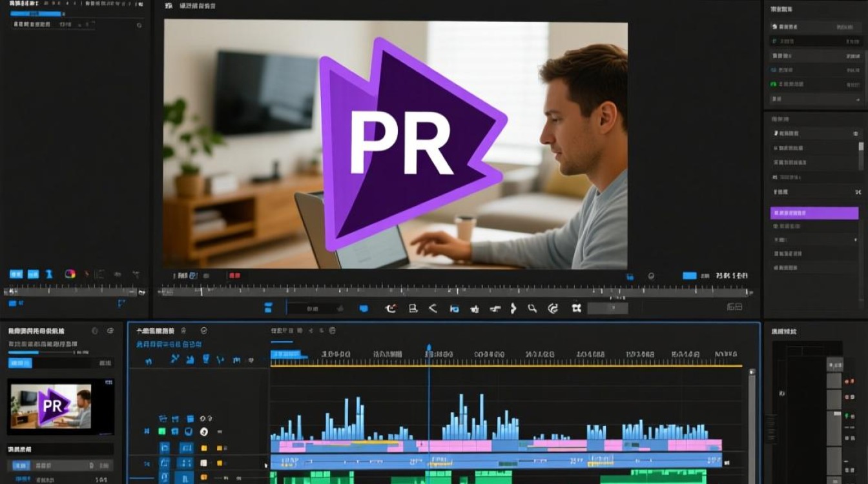This screenshot has width=868, height=484.
Task: Click the red marker button below the video preview
Action: [234, 276]
